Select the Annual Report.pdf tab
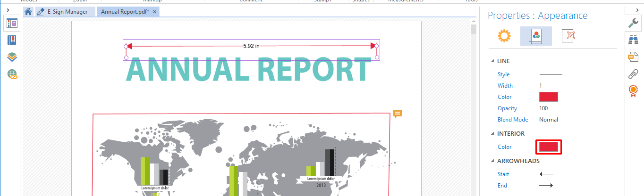Screen dimensions: 644x196 pyautogui.click(x=125, y=12)
